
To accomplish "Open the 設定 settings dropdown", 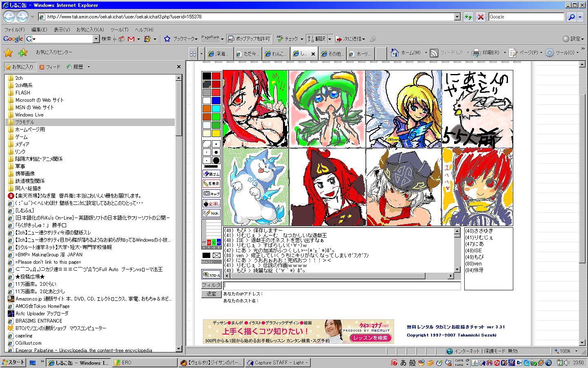I will [583, 39].
